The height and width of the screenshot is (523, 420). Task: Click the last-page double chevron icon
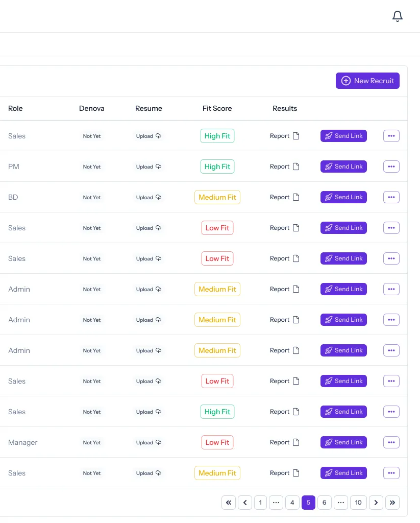pos(392,502)
